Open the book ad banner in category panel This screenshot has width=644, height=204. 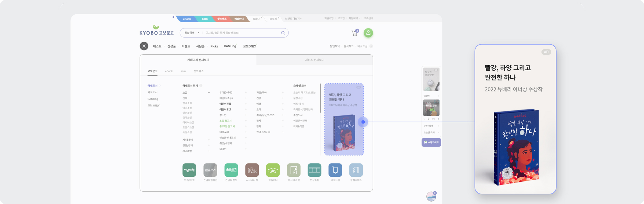point(344,119)
